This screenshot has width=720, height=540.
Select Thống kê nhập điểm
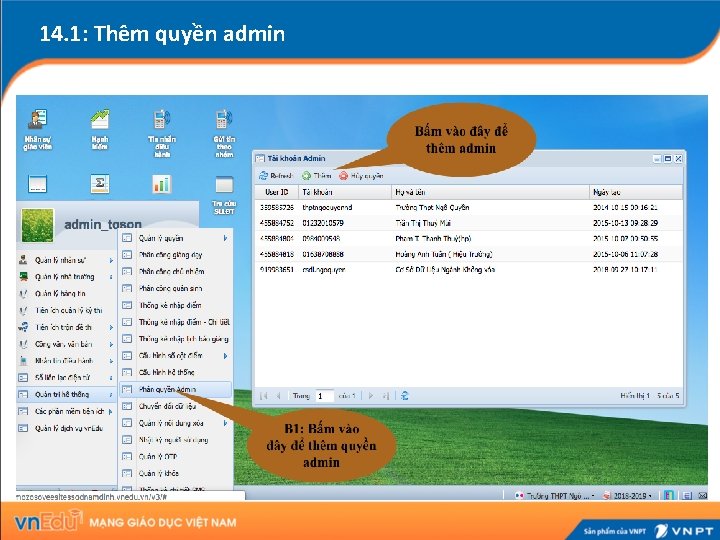pyautogui.click(x=175, y=305)
